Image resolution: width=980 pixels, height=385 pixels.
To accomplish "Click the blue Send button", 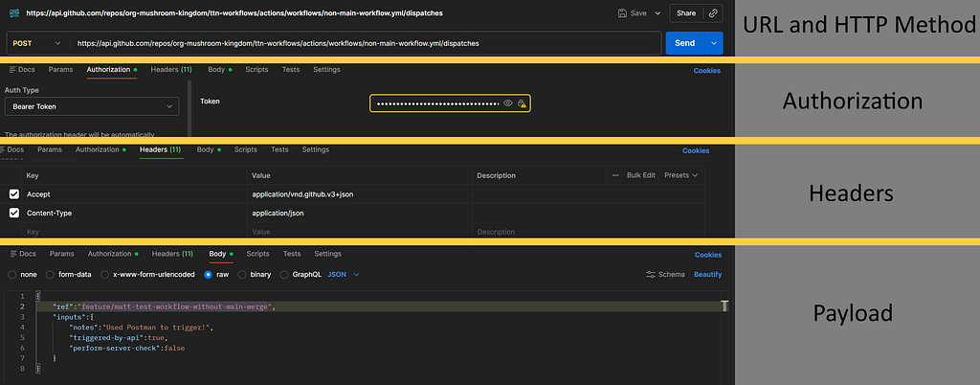I will (685, 43).
